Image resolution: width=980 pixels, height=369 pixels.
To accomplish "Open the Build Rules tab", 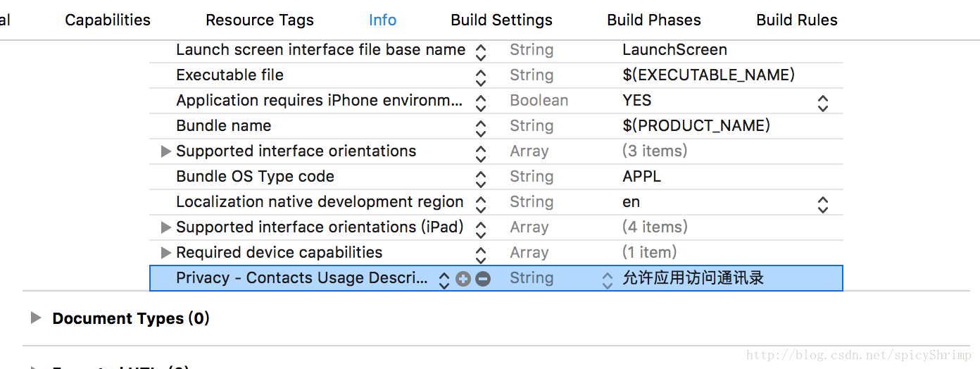I will click(x=796, y=20).
